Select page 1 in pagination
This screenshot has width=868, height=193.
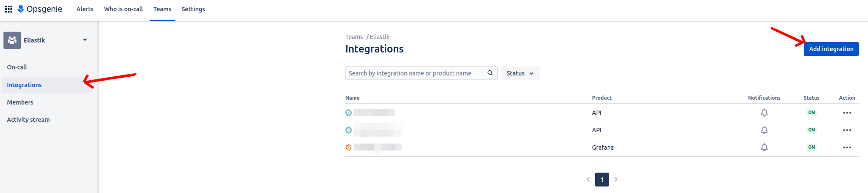602,180
